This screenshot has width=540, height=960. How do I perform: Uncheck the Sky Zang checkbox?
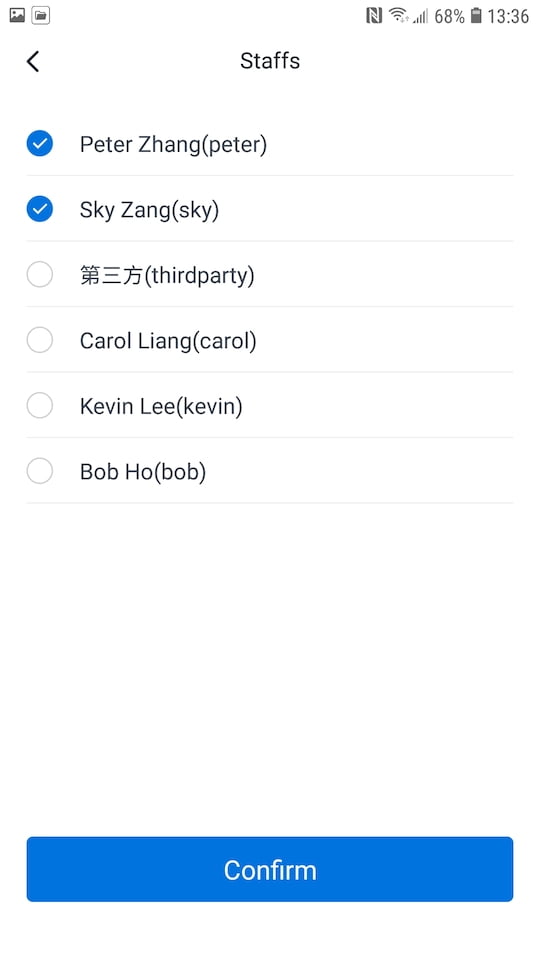40,209
